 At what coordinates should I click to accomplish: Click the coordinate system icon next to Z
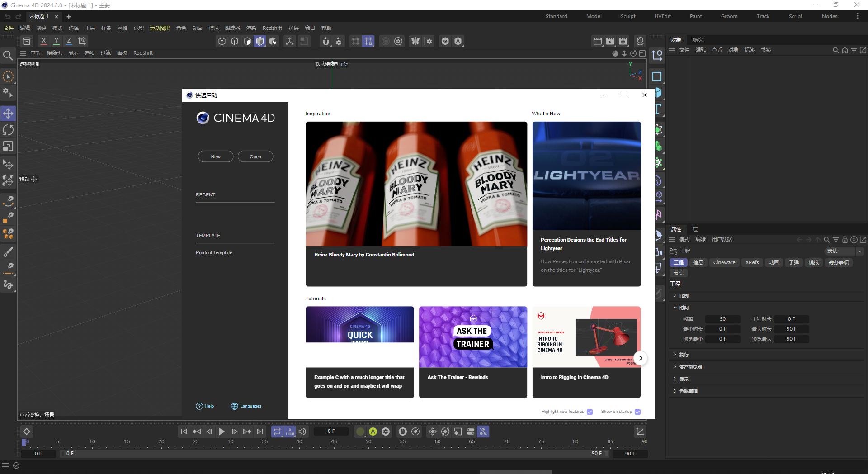(x=82, y=41)
